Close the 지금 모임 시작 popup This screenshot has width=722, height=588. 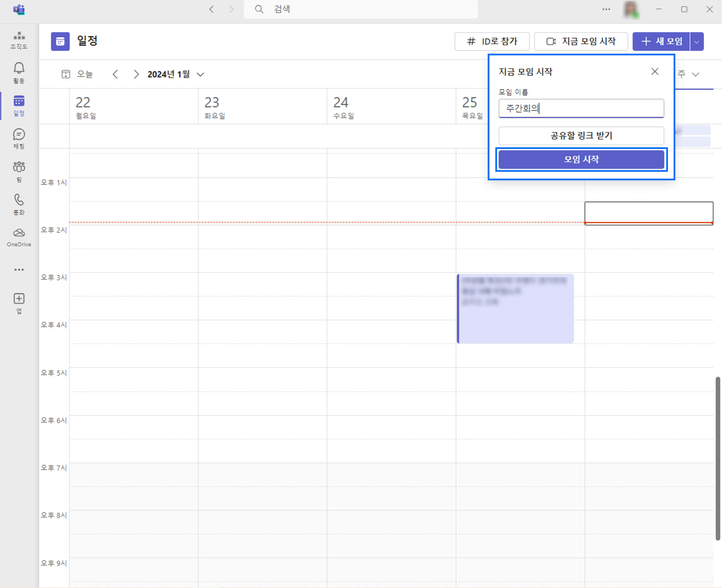pyautogui.click(x=655, y=71)
